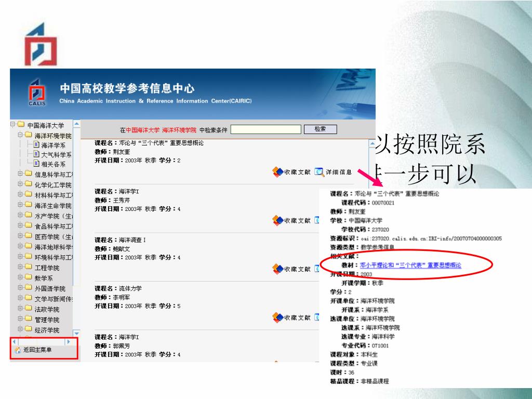This screenshot has height=399, width=532.
Task: Expand the 外国语学院 tree node
Action: tap(20, 288)
